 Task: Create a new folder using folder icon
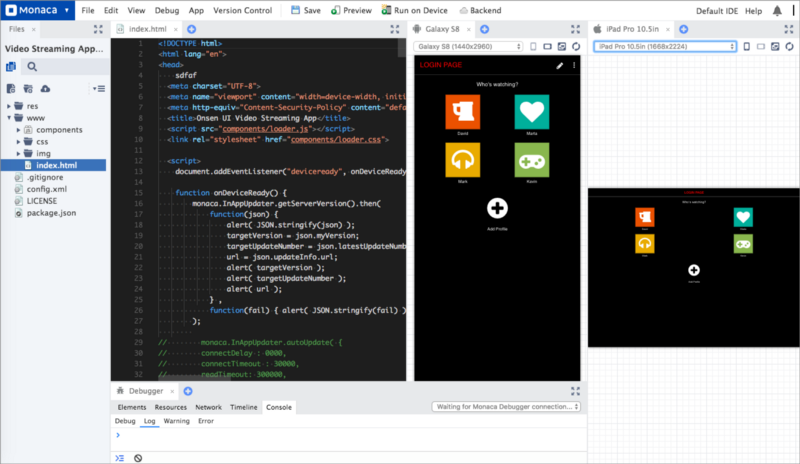pos(28,88)
